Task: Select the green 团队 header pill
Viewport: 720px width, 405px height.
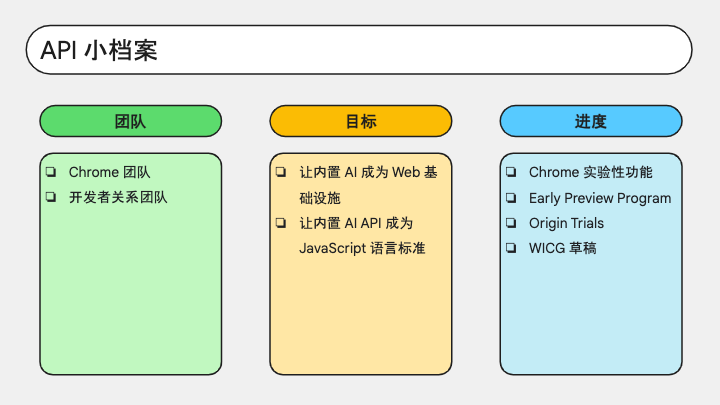Action: [131, 121]
